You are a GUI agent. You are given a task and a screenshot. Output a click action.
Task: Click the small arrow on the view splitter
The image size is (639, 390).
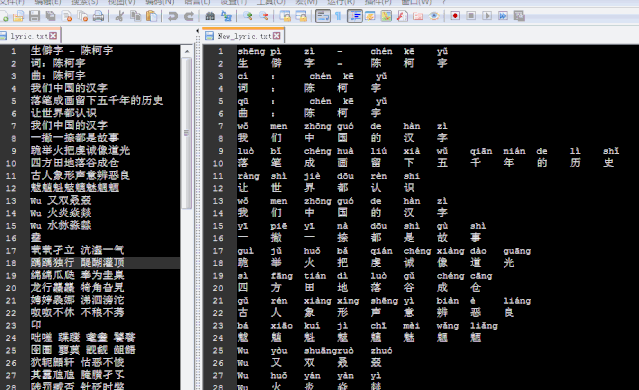click(x=198, y=31)
